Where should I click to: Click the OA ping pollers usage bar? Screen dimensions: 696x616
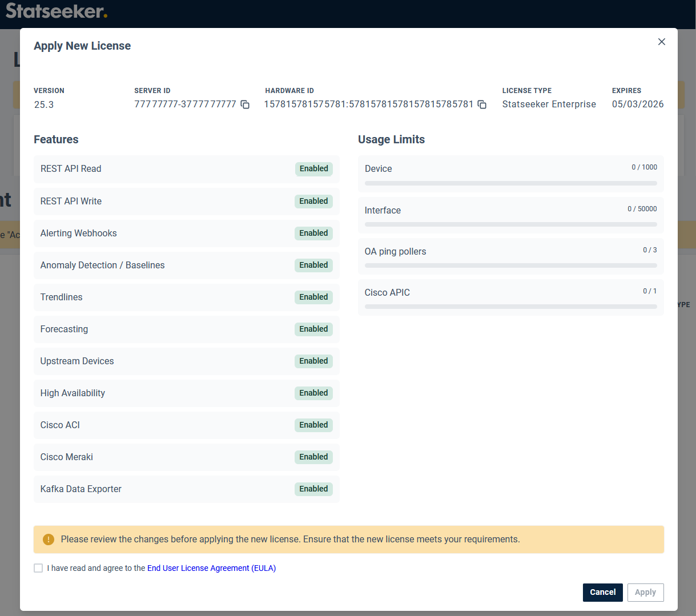coord(510,265)
